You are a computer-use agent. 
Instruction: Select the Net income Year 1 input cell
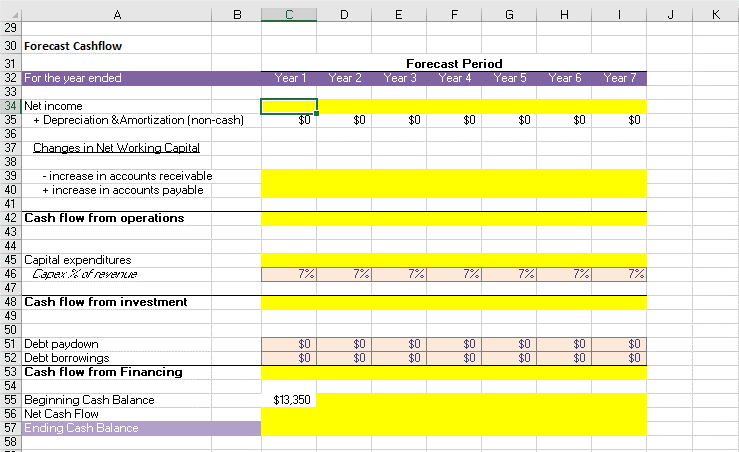[289, 106]
